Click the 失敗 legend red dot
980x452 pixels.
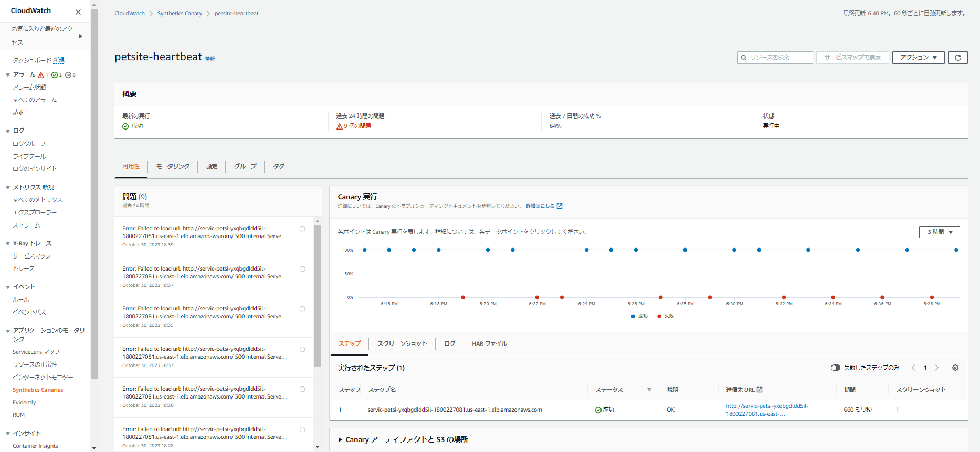(659, 316)
